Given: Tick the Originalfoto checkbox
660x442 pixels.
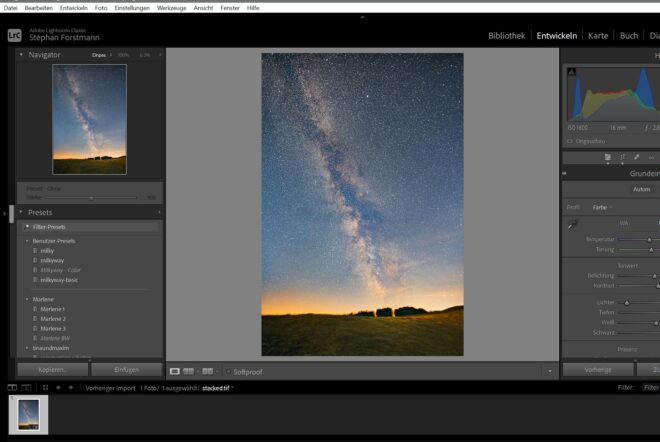Looking at the screenshot, I should pyautogui.click(x=570, y=141).
